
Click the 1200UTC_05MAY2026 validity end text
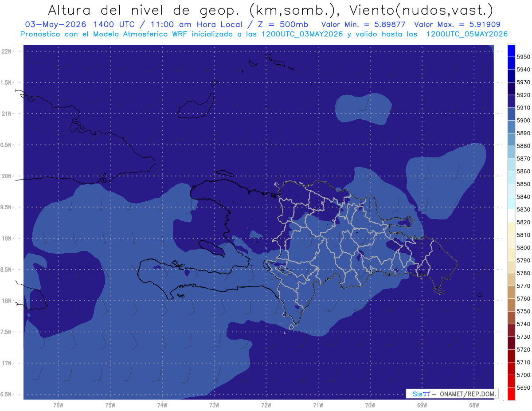click(467, 34)
